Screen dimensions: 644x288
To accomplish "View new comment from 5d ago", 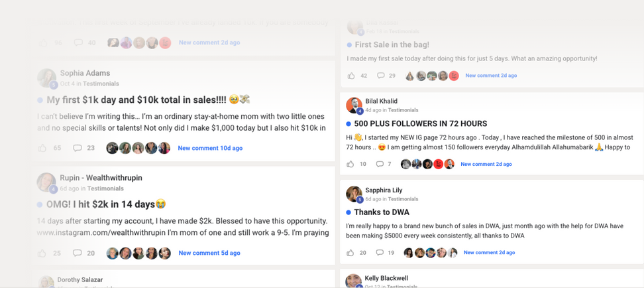I will (209, 253).
